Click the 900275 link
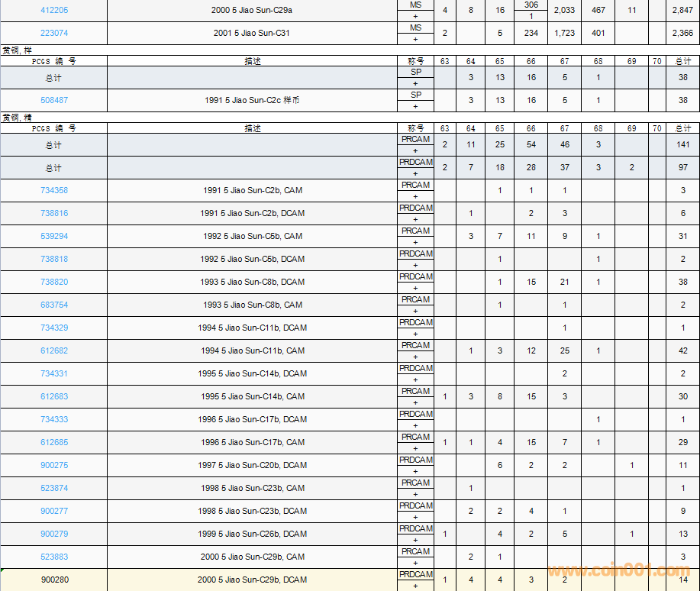This screenshot has width=700, height=591. click(53, 465)
